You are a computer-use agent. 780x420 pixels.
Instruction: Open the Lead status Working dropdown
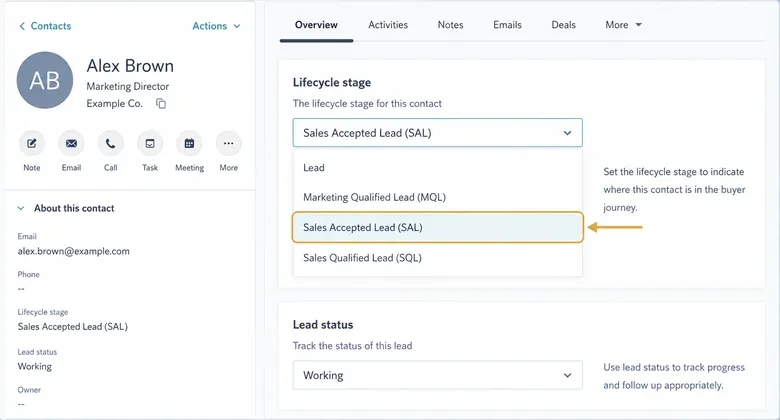(437, 375)
